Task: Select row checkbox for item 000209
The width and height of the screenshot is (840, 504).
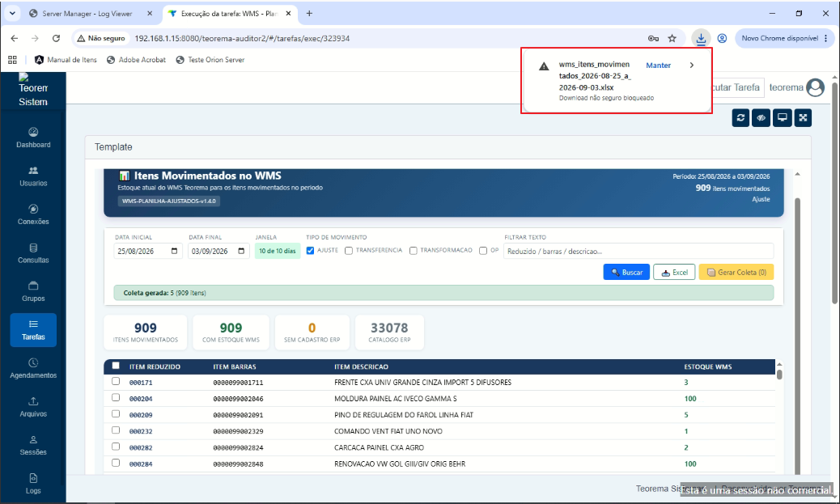Action: coord(116,413)
